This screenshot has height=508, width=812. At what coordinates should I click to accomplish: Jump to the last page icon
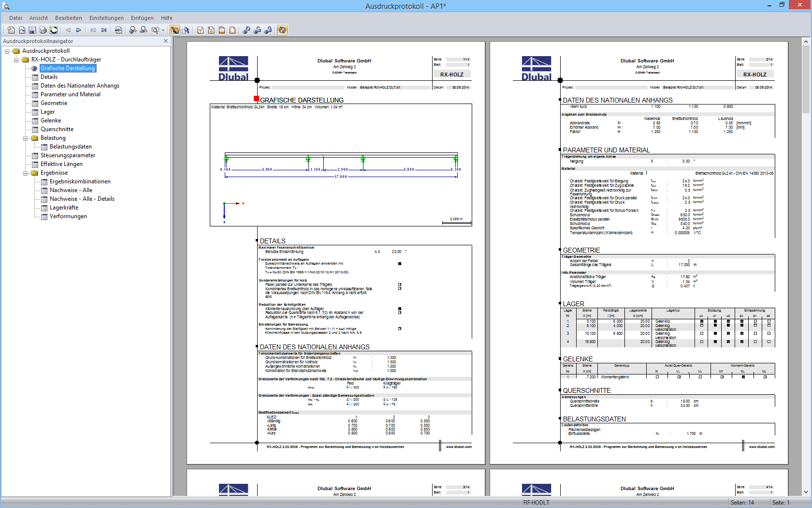click(x=104, y=30)
